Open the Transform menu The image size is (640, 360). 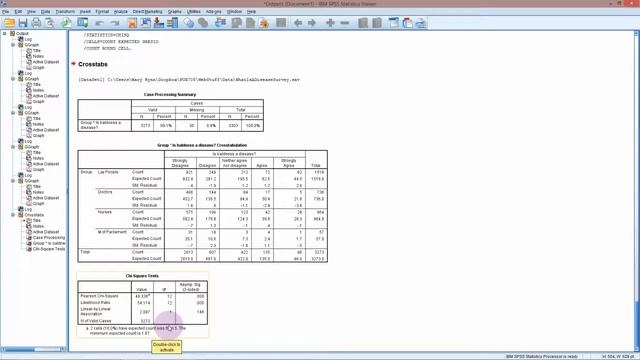tap(65, 12)
